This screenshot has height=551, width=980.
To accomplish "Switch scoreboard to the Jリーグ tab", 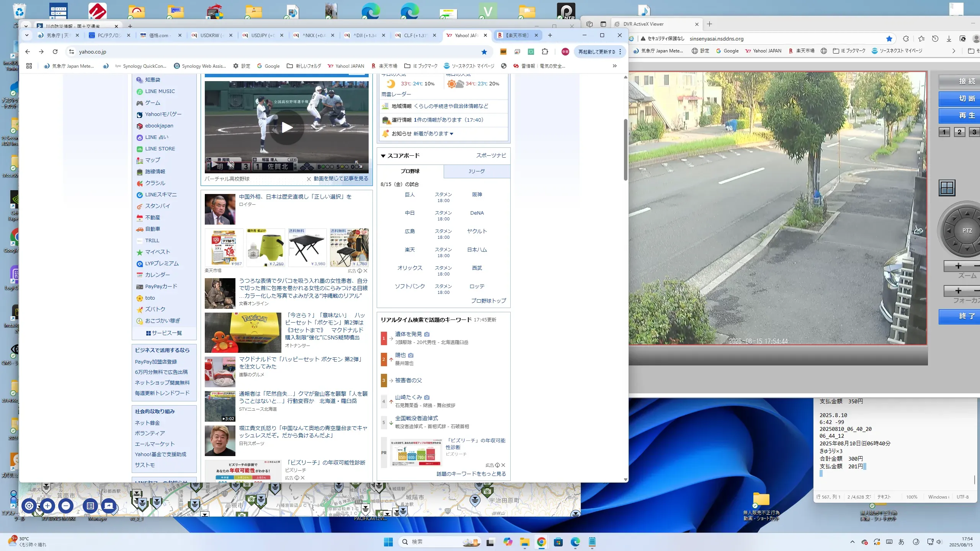I will click(477, 171).
